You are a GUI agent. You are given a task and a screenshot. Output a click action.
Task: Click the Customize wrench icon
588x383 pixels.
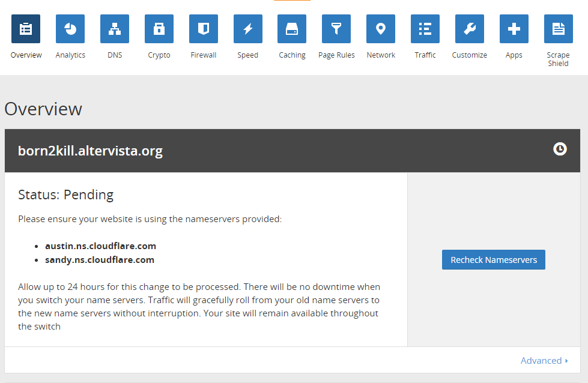tap(470, 29)
